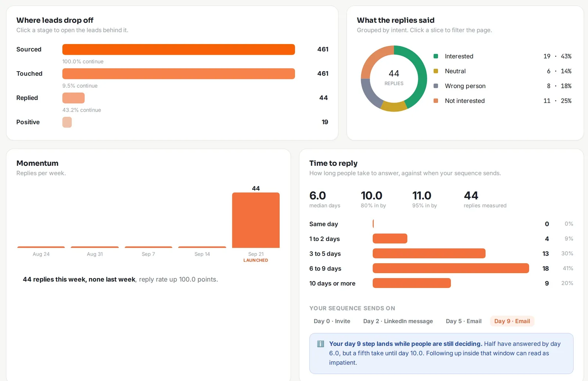Click the 44 replies measured stat
The width and height of the screenshot is (588, 381).
(485, 199)
